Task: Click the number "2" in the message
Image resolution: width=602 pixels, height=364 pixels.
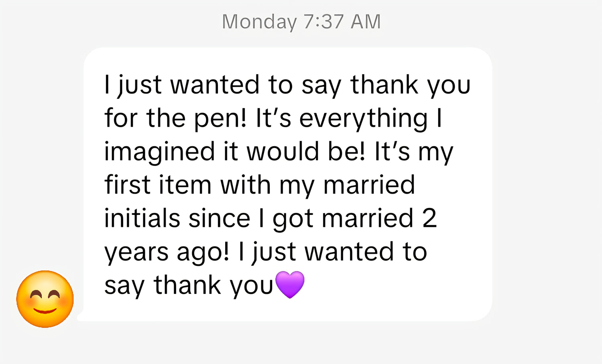Action: tap(429, 218)
